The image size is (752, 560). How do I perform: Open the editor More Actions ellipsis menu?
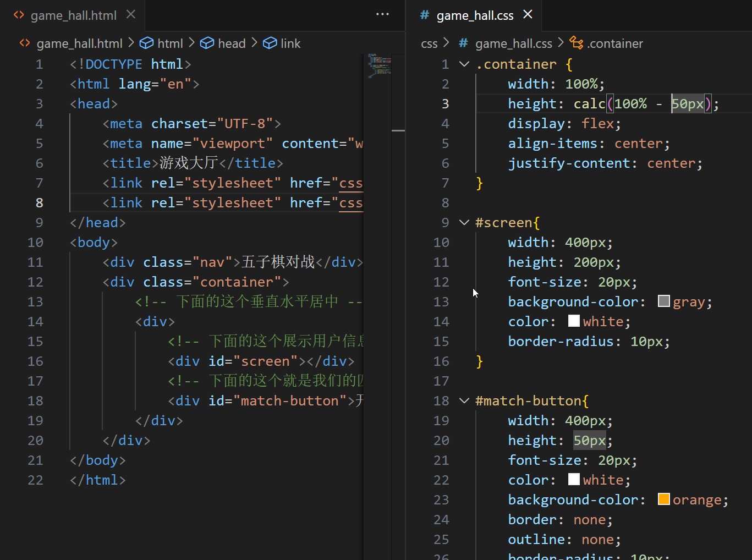click(x=382, y=14)
